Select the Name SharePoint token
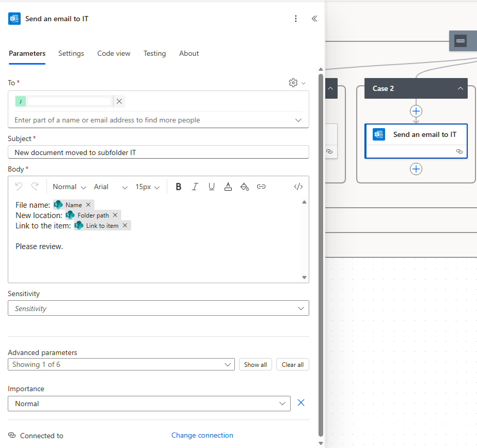The height and width of the screenshot is (448, 477). pos(74,205)
